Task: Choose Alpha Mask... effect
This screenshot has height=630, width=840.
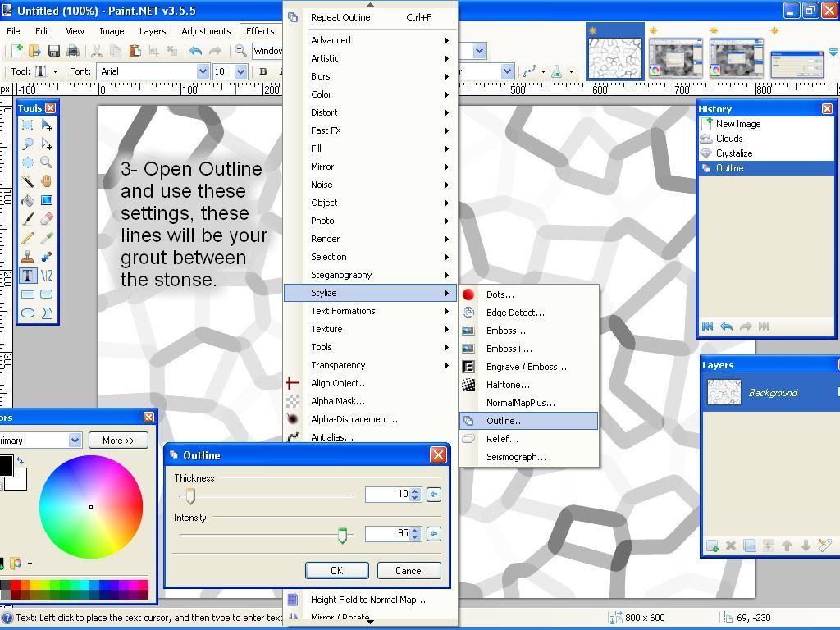Action: (x=371, y=401)
